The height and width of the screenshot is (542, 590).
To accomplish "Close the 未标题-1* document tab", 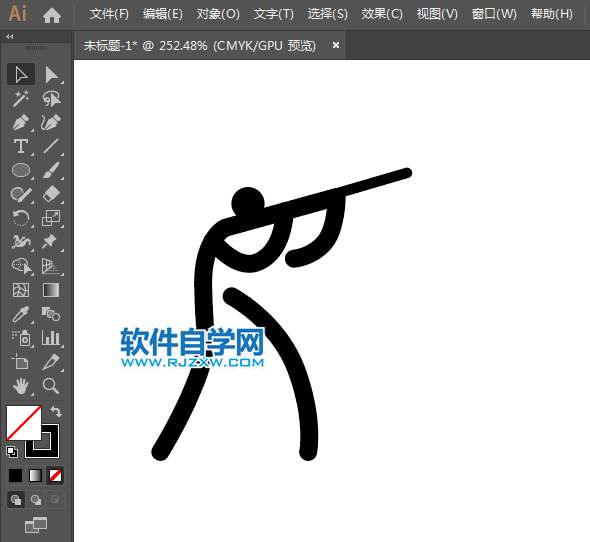I will 336,46.
